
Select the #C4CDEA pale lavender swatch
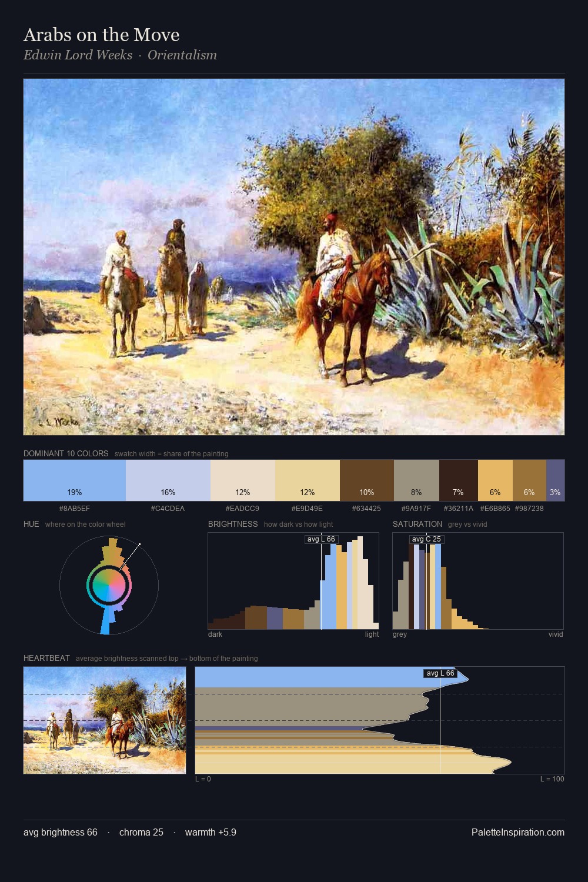pyautogui.click(x=168, y=480)
